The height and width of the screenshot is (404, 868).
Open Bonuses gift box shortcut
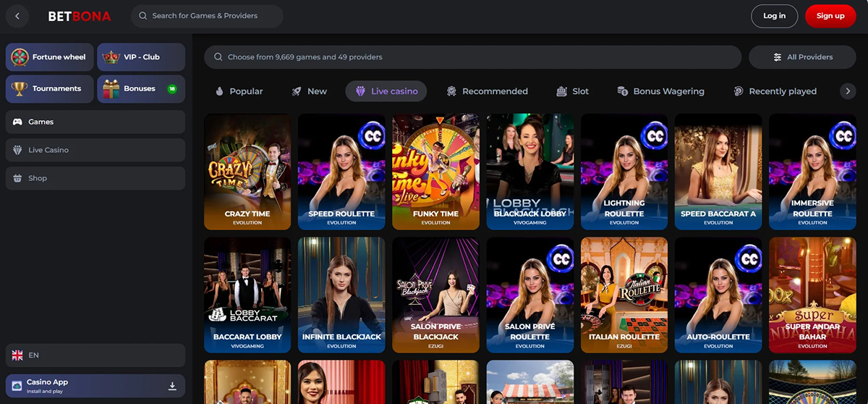click(111, 88)
